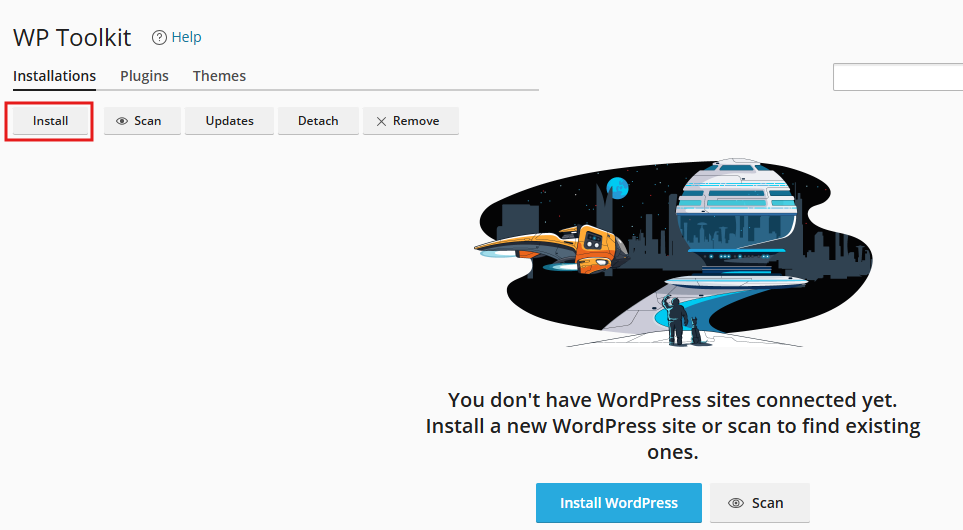Open the Help link beside WP Toolkit
The height and width of the screenshot is (530, 963).
coord(186,37)
